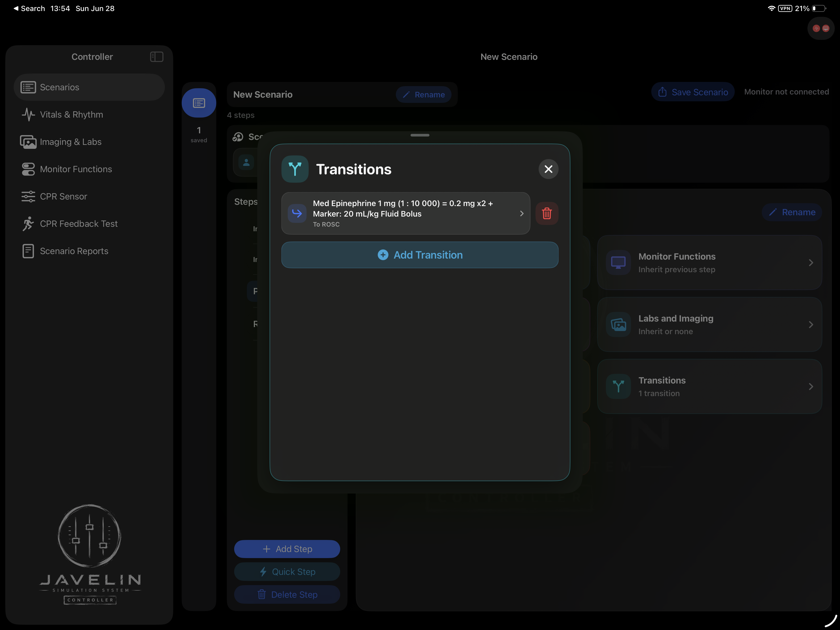Click the fork icon on Transitions card
The height and width of the screenshot is (630, 840).
tap(618, 386)
